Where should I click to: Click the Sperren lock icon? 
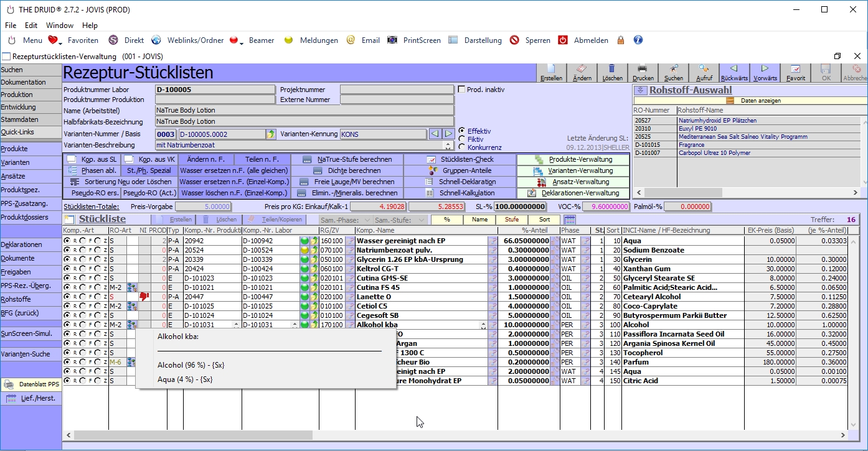tap(514, 40)
